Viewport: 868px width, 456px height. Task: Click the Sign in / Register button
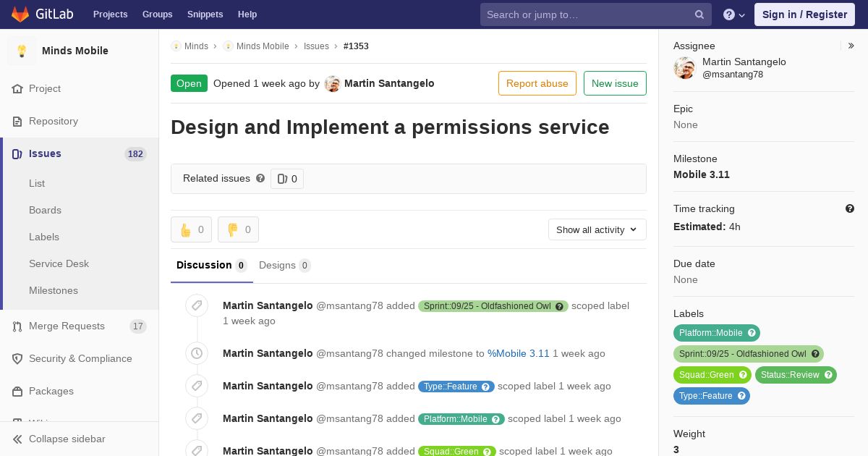pos(804,14)
